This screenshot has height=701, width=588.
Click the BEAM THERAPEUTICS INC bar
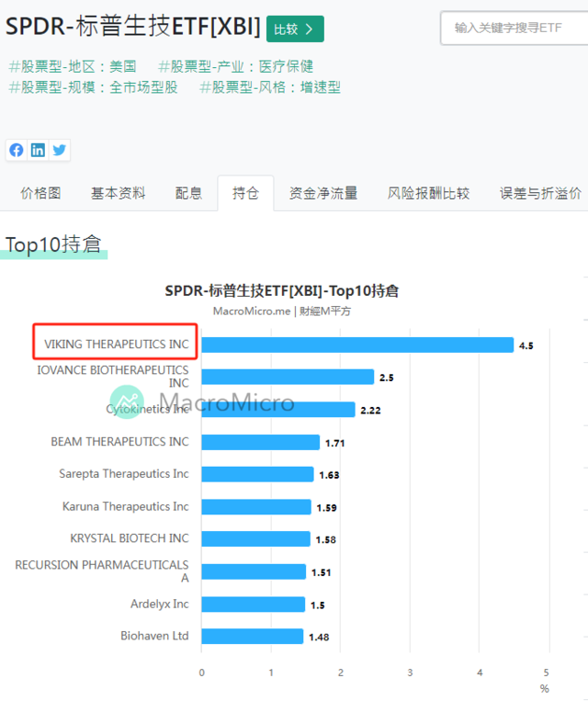(x=261, y=442)
